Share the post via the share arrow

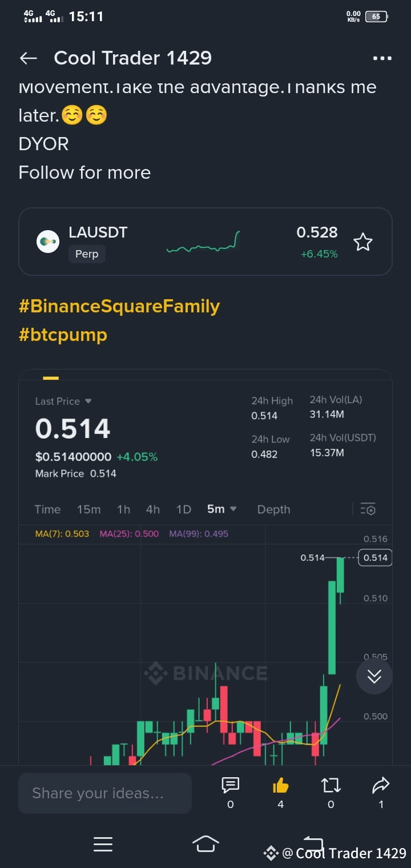[380, 787]
